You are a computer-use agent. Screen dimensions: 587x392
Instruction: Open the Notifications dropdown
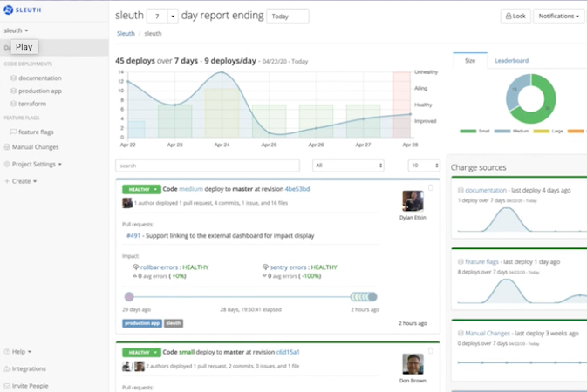[x=559, y=16]
